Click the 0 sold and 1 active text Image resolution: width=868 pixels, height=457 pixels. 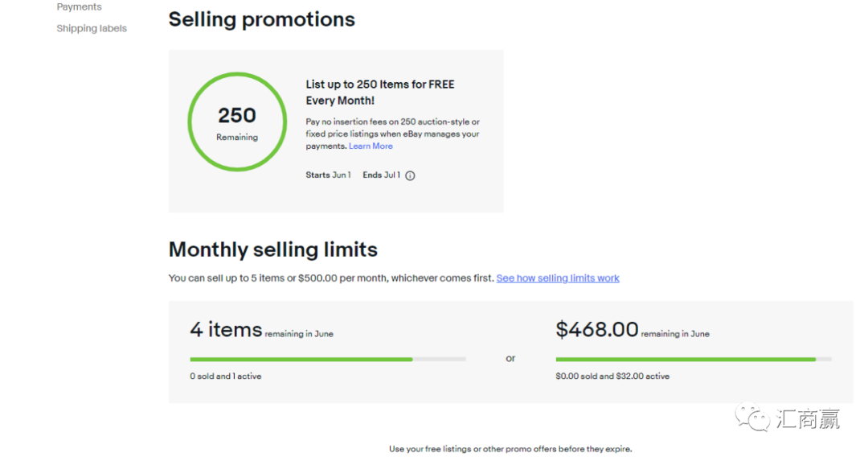(225, 377)
